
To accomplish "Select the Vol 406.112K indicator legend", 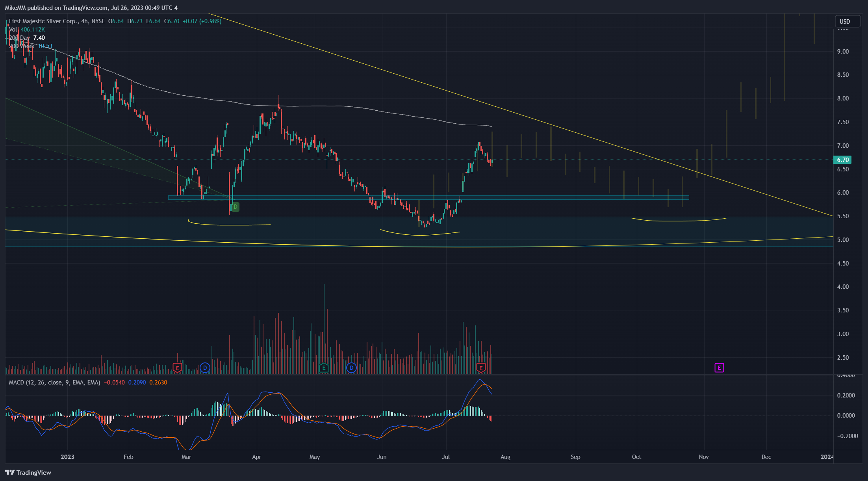I will coord(27,30).
